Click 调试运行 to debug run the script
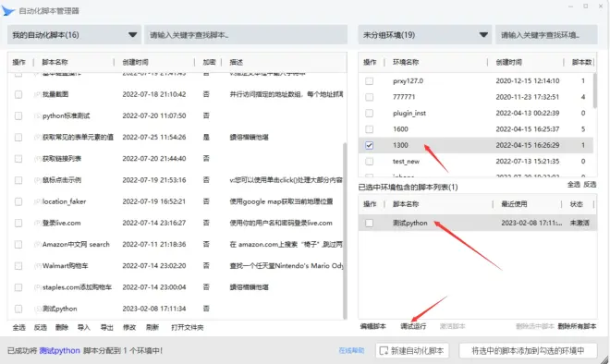The height and width of the screenshot is (364, 610). (413, 326)
